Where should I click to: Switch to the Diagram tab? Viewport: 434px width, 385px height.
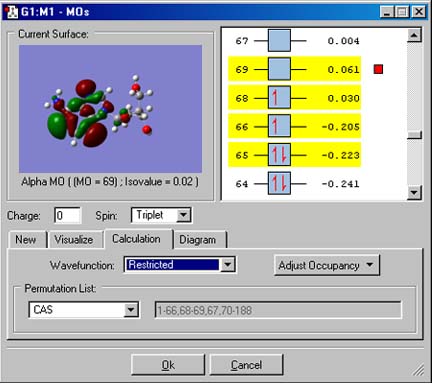(198, 239)
